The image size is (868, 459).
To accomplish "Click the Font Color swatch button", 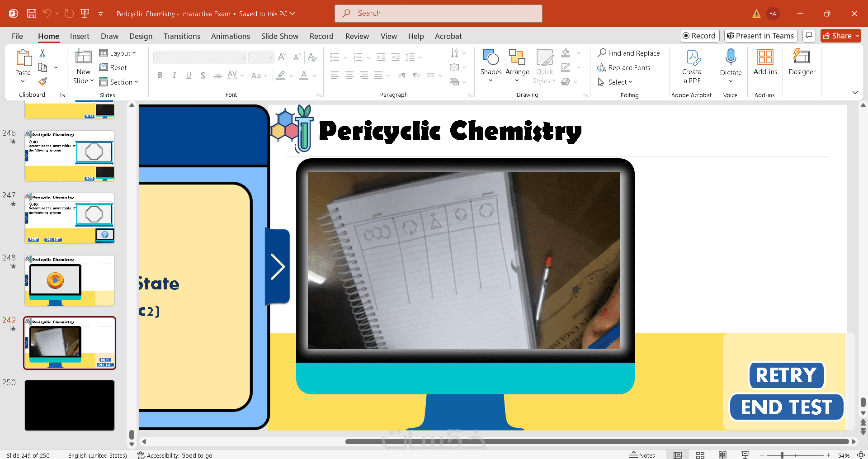I will pos(304,76).
